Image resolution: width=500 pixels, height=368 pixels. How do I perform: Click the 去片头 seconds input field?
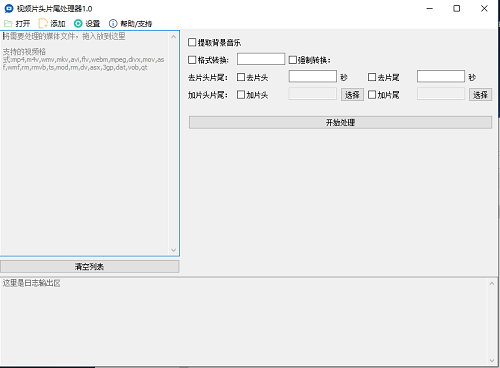point(313,76)
